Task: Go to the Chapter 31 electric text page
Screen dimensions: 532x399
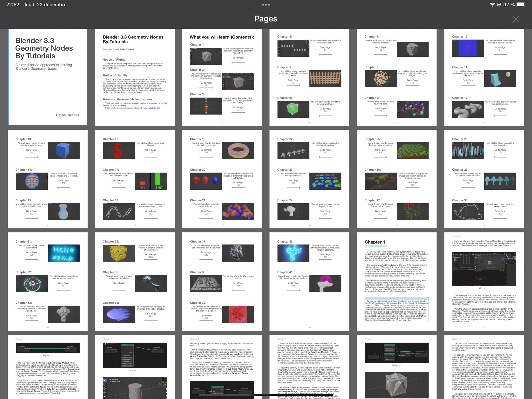Action: [x=48, y=281]
